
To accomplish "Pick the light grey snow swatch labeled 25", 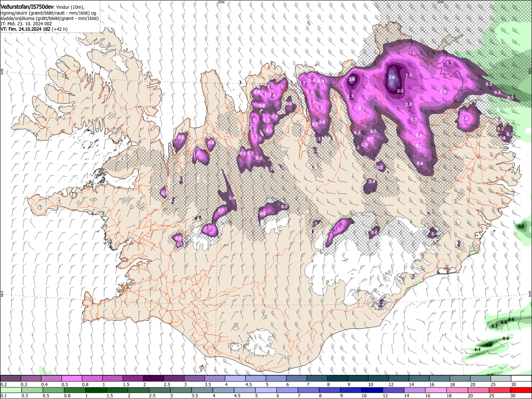I will tap(501, 379).
